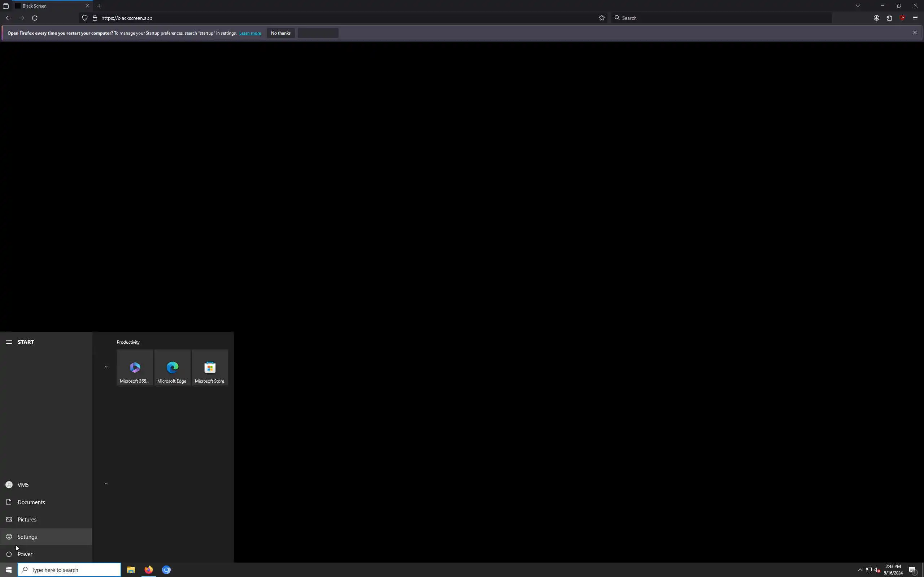
Task: Dismiss the Firefox startup notification bar
Action: [x=915, y=32]
